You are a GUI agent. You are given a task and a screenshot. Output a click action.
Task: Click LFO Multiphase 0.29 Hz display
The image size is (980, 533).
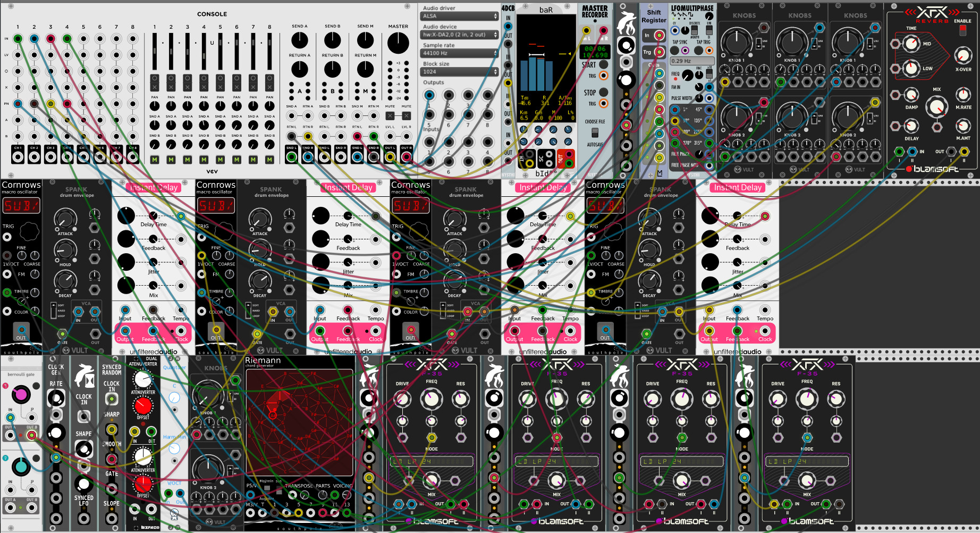[691, 61]
